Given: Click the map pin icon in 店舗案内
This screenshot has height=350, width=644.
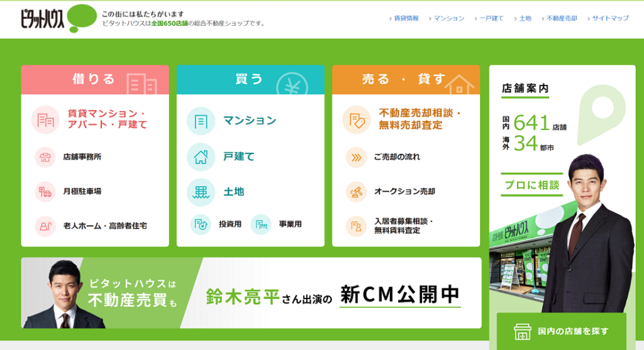Looking at the screenshot, I should click(x=601, y=115).
